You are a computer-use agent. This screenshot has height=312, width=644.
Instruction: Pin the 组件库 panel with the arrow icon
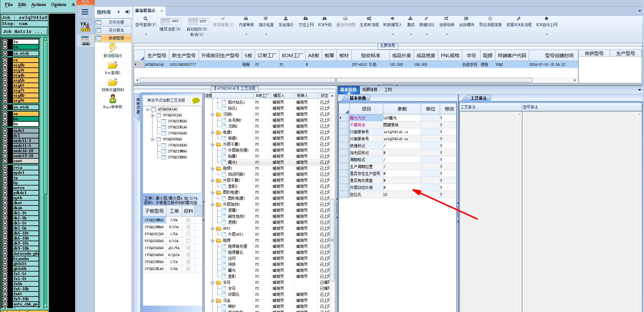127,12
